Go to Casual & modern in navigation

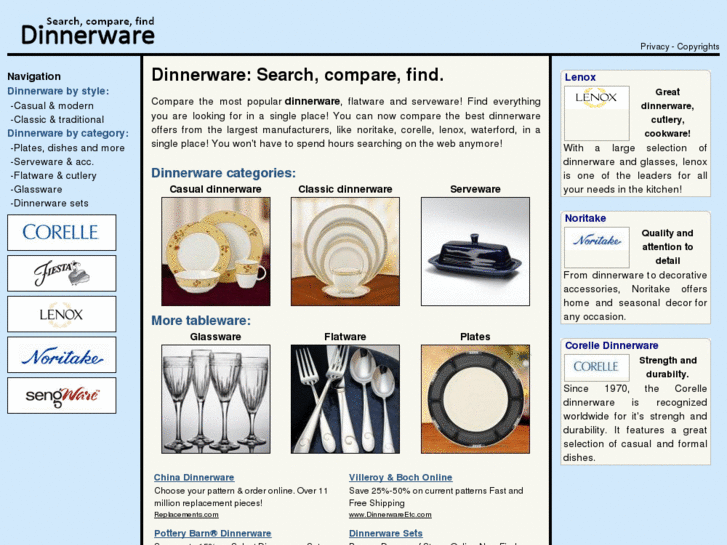[x=52, y=106]
